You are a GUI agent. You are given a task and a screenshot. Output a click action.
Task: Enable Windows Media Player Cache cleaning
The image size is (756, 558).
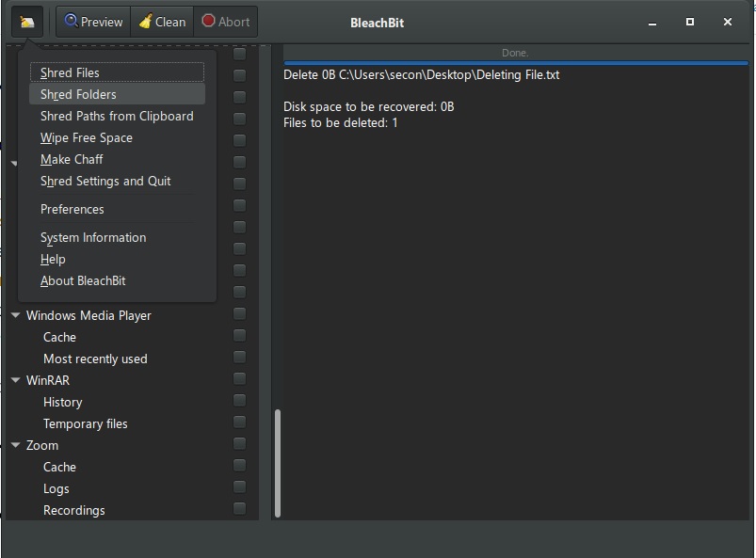(239, 337)
